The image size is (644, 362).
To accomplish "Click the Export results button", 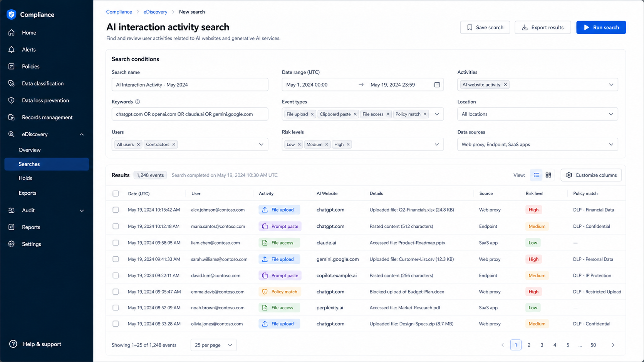I will click(543, 27).
